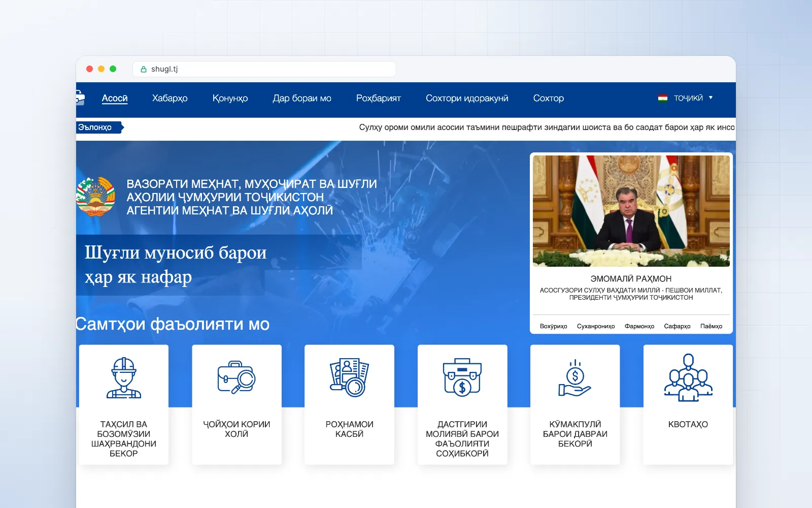Click the yellow minimize window button
This screenshot has height=508, width=812.
(101, 69)
